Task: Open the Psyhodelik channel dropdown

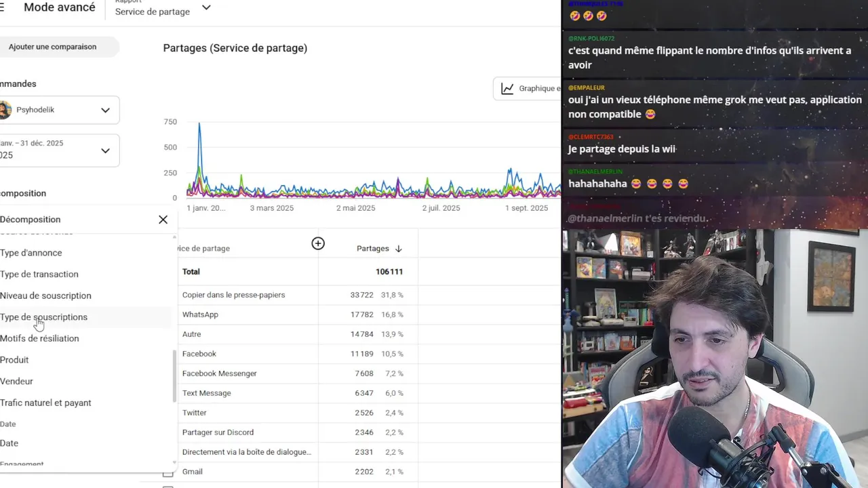Action: tap(105, 110)
